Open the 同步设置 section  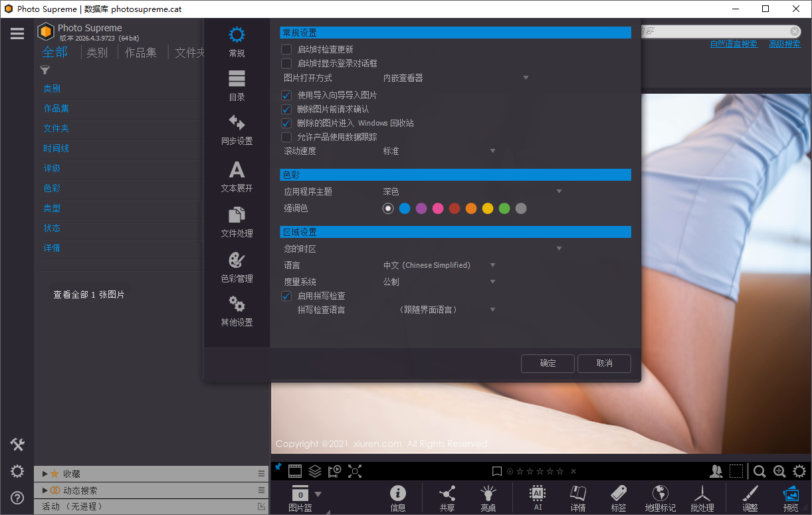[x=237, y=130]
